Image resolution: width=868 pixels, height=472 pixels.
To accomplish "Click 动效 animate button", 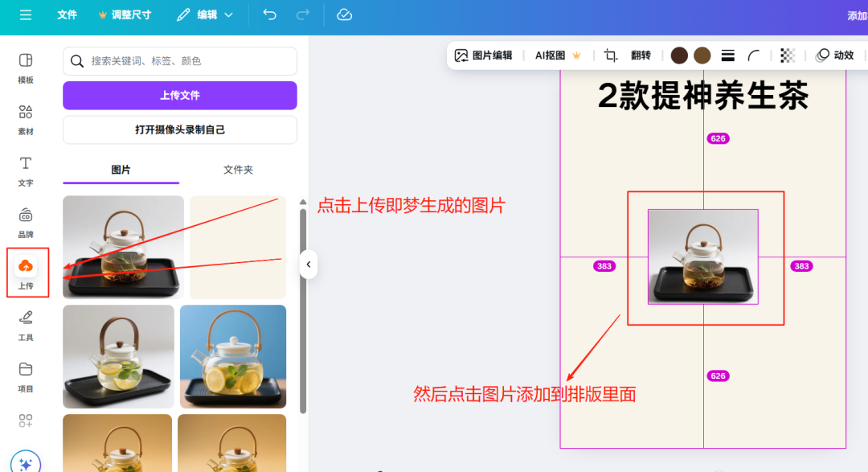I will [835, 55].
